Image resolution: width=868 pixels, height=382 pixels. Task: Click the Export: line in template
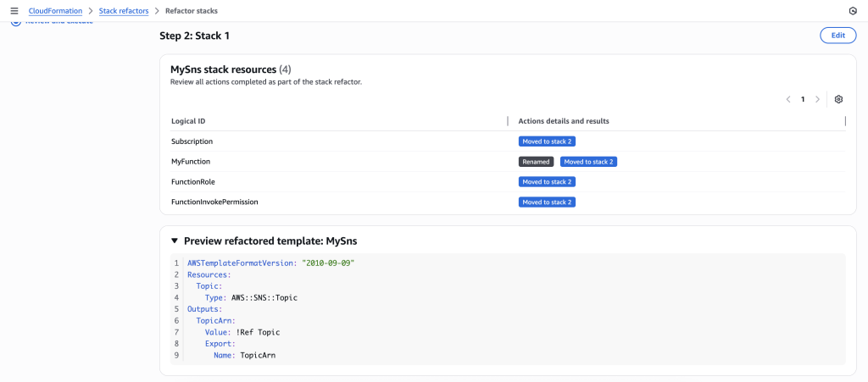(x=220, y=344)
